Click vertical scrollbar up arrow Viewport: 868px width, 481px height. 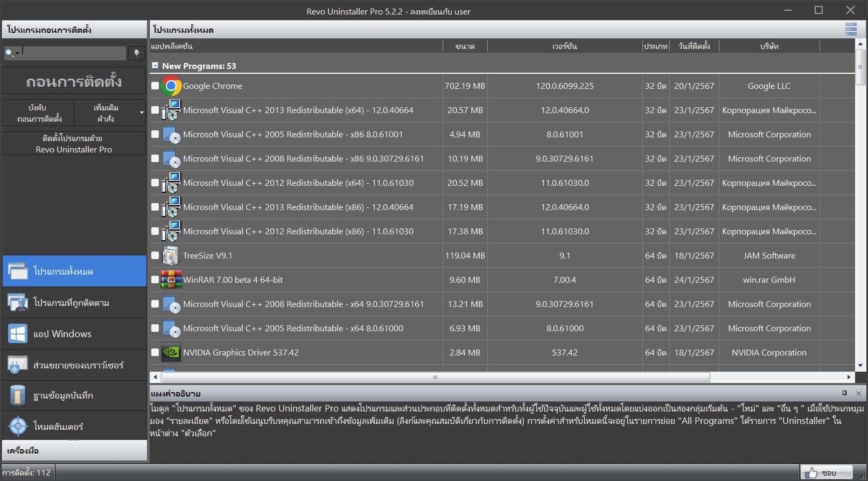[860, 44]
